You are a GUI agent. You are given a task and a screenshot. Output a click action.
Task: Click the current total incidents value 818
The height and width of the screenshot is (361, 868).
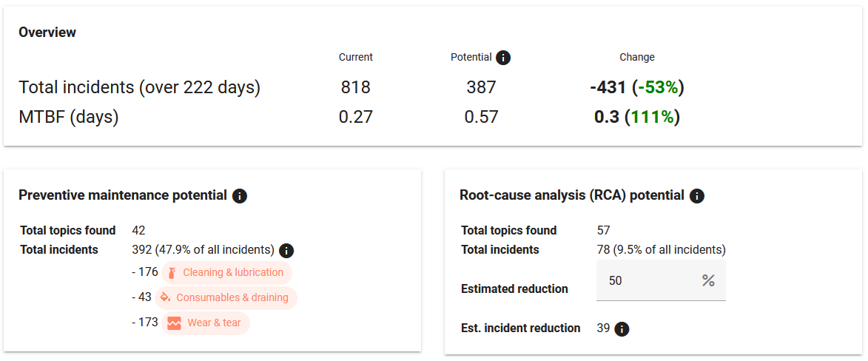355,87
